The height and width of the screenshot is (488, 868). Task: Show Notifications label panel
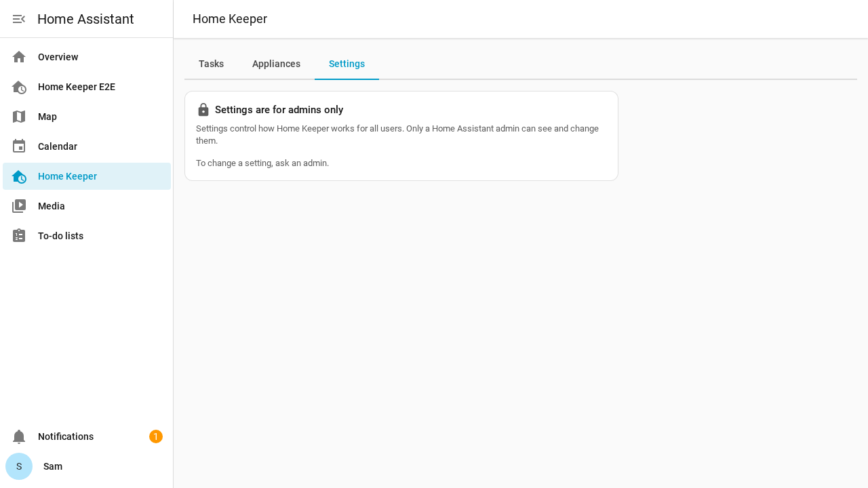[66, 436]
